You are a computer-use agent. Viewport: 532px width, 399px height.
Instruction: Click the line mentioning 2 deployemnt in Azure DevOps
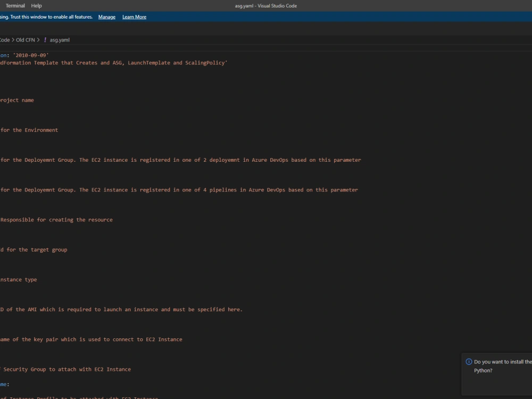(180, 160)
